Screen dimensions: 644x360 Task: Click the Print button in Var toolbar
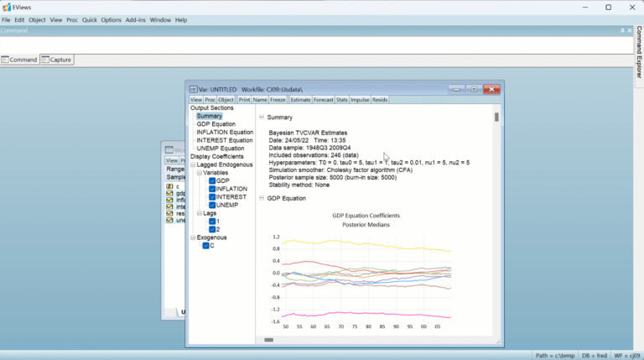point(244,100)
